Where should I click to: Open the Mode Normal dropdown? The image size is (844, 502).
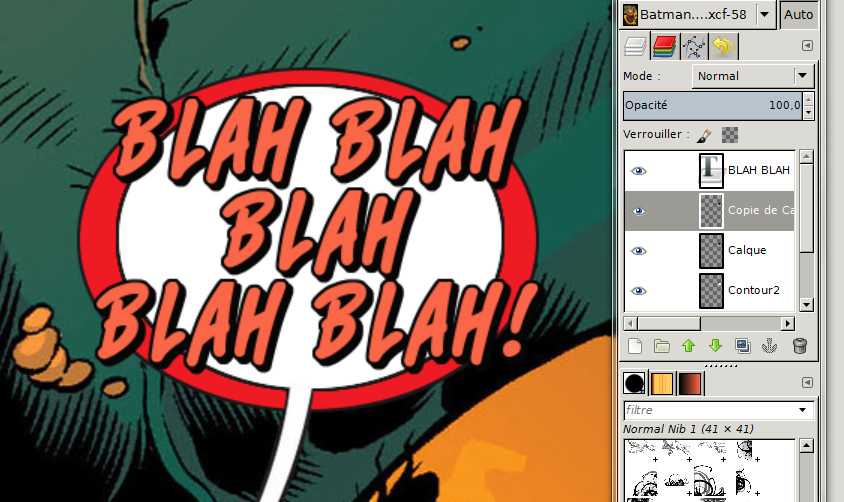(752, 76)
